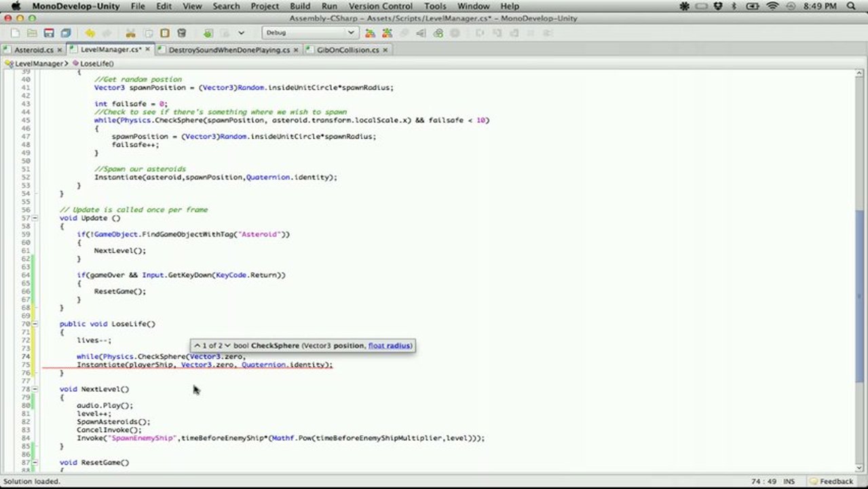
Task: Click 'audio.Play();' on line 80
Action: (x=105, y=405)
